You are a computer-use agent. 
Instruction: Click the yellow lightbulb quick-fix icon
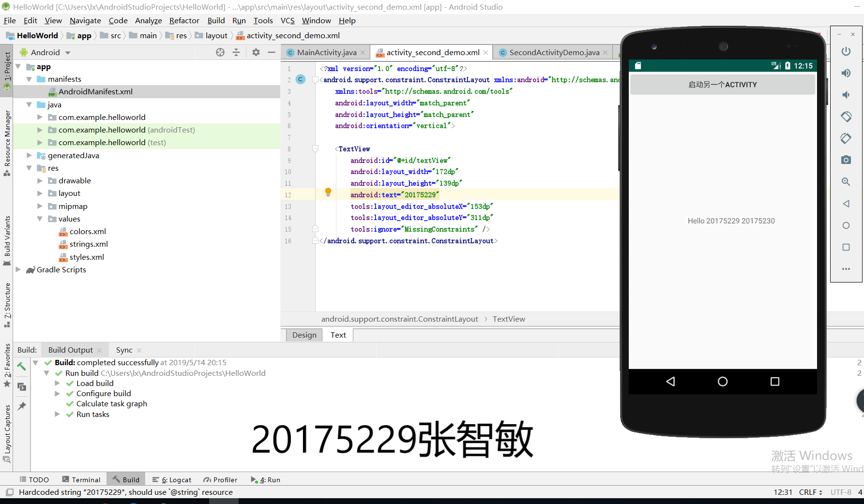(x=328, y=192)
